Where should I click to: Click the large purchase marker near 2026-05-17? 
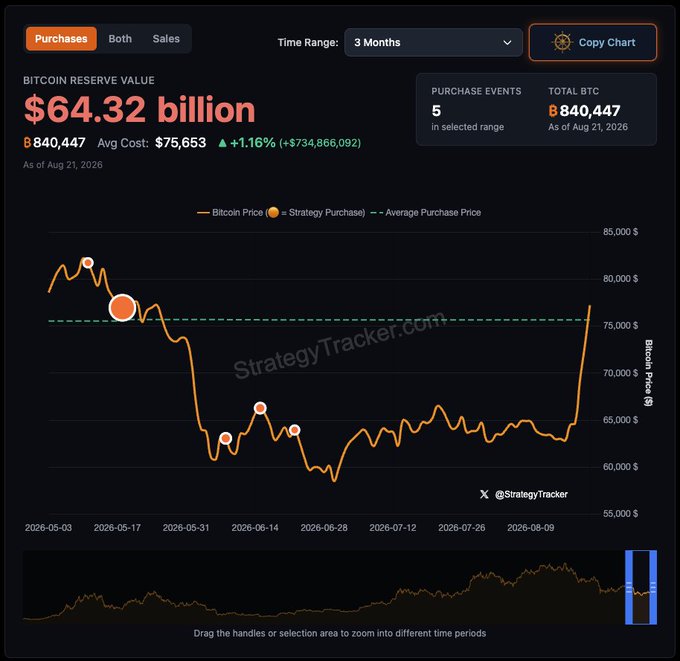[122, 308]
